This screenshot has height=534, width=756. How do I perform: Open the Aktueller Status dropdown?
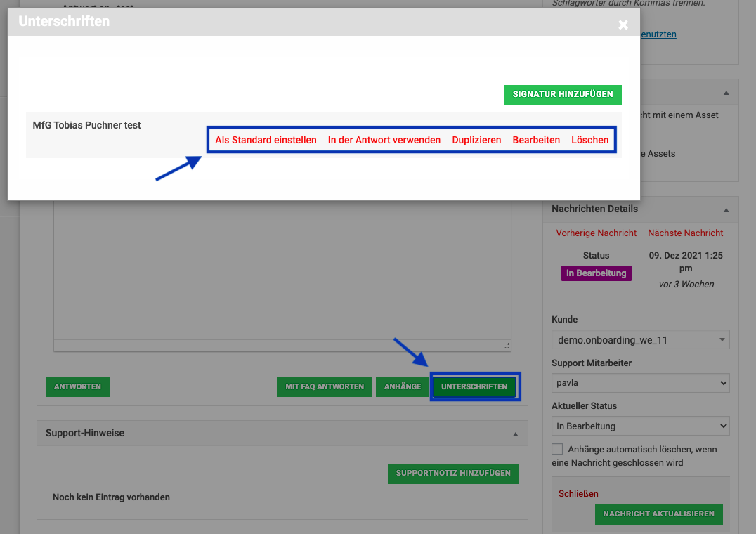pyautogui.click(x=640, y=426)
